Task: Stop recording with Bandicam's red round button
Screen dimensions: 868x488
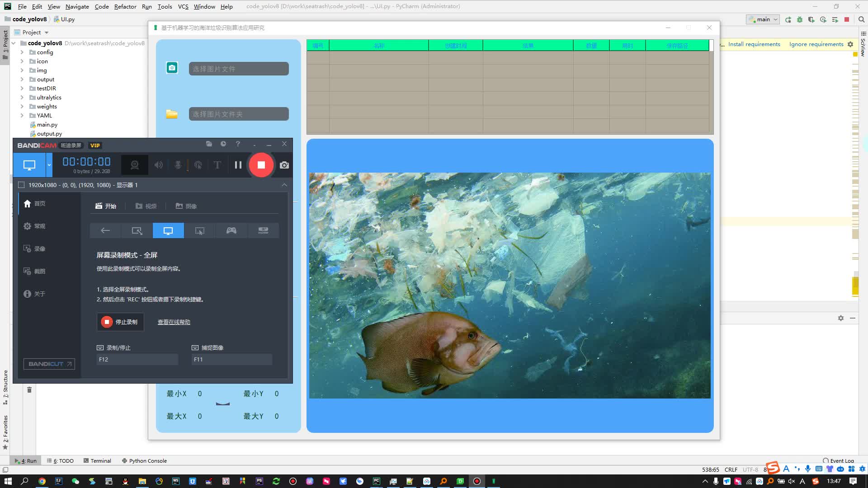Action: pos(261,165)
